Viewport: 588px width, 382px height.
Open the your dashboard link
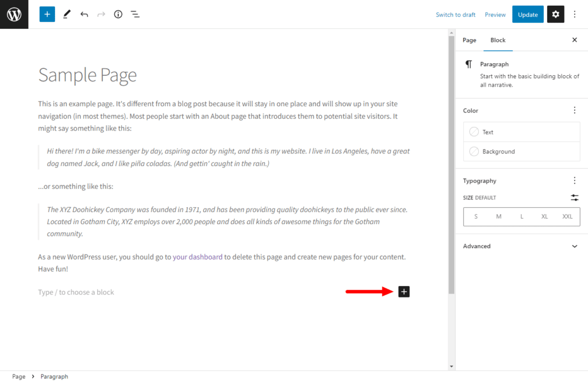click(x=198, y=257)
